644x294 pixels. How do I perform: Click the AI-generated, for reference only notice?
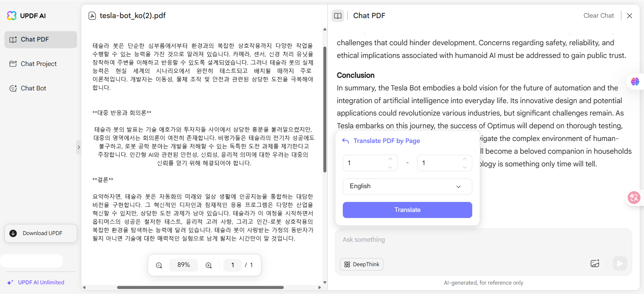(x=483, y=283)
